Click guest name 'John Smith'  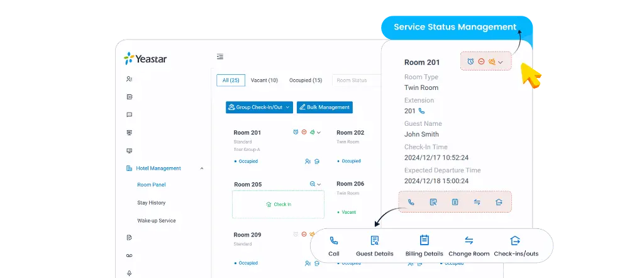pyautogui.click(x=421, y=134)
